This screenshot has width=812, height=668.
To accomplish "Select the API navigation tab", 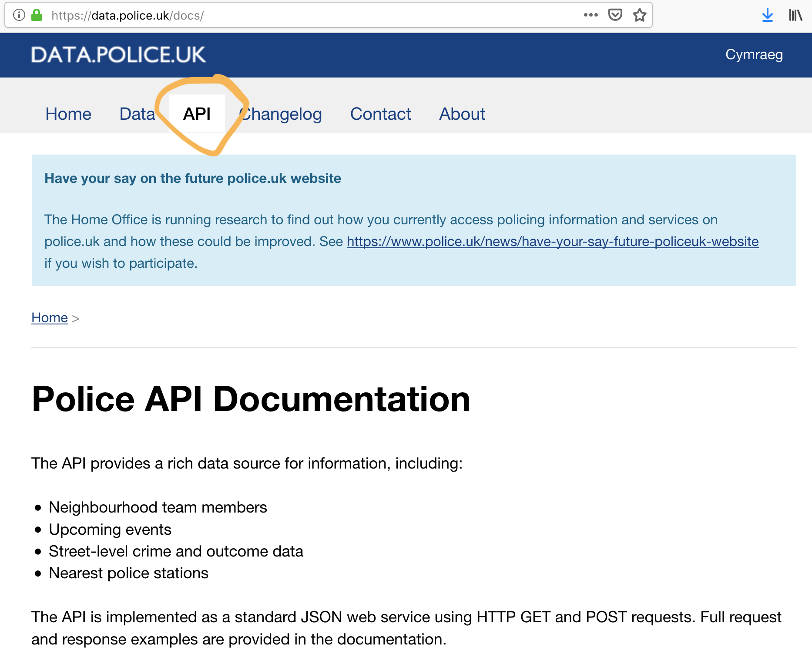I will coord(197,114).
